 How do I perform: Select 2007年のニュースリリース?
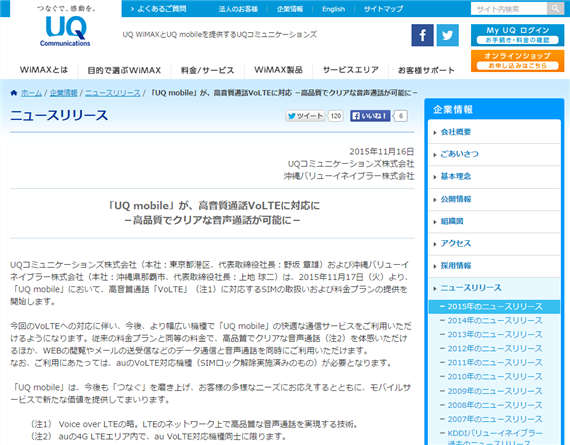click(494, 419)
